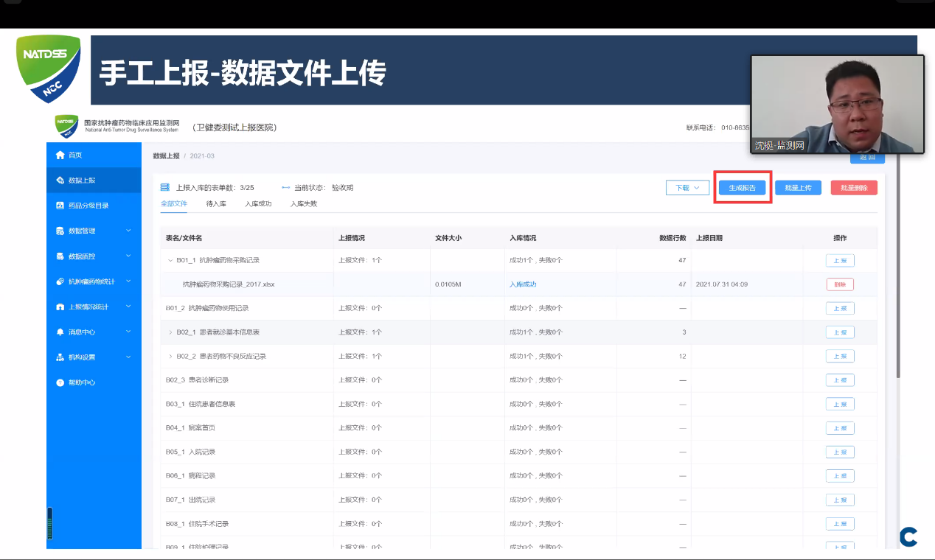The image size is (935, 560).
Task: Click the home icon beside 首页
Action: point(60,155)
